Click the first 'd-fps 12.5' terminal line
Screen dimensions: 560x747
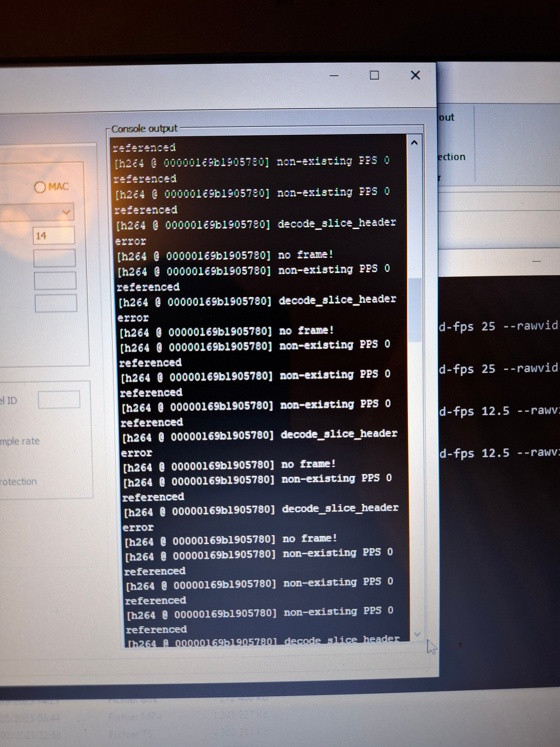click(499, 411)
